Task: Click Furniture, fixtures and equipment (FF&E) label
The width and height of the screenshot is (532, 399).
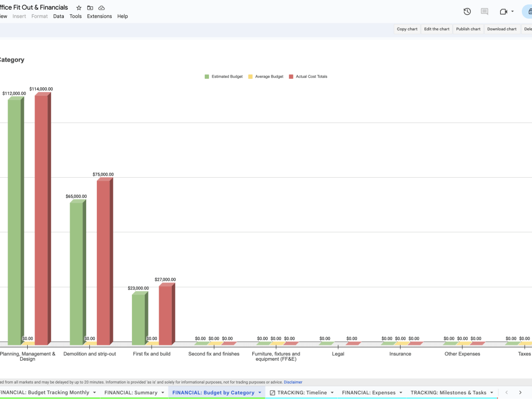Action: (276, 356)
